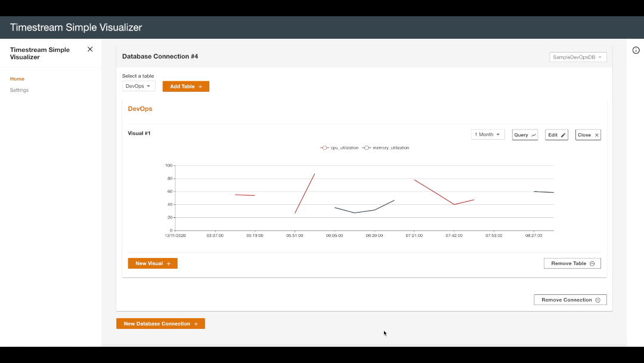Open the 1 Month time range dropdown

[x=488, y=134]
